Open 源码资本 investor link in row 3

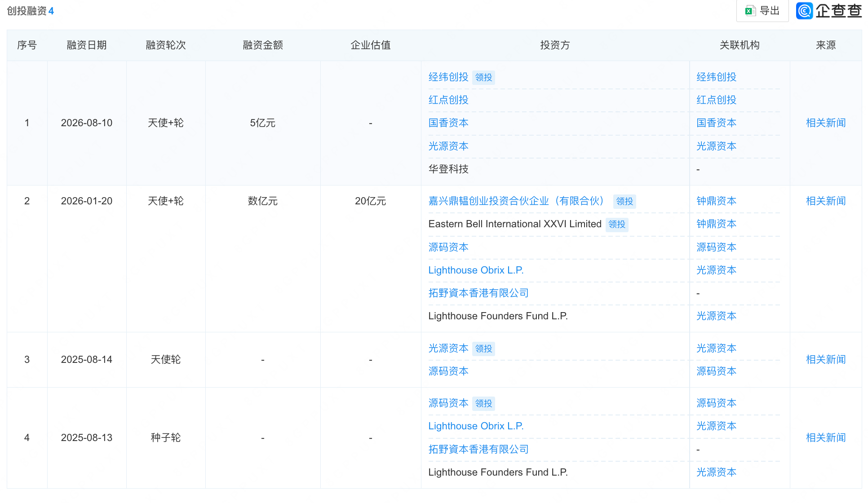tap(448, 371)
